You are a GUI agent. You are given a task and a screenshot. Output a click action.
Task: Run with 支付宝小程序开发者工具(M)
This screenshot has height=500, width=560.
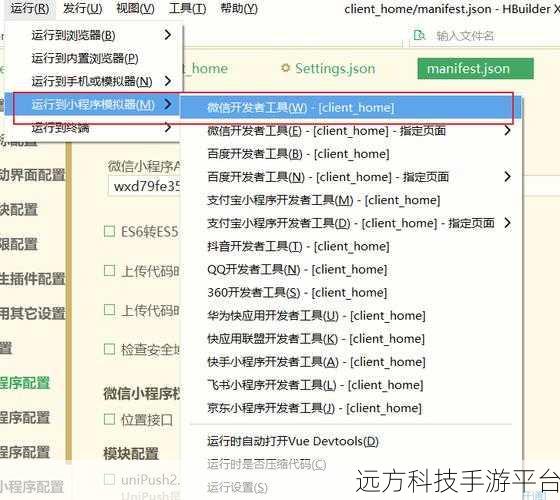[351, 200]
